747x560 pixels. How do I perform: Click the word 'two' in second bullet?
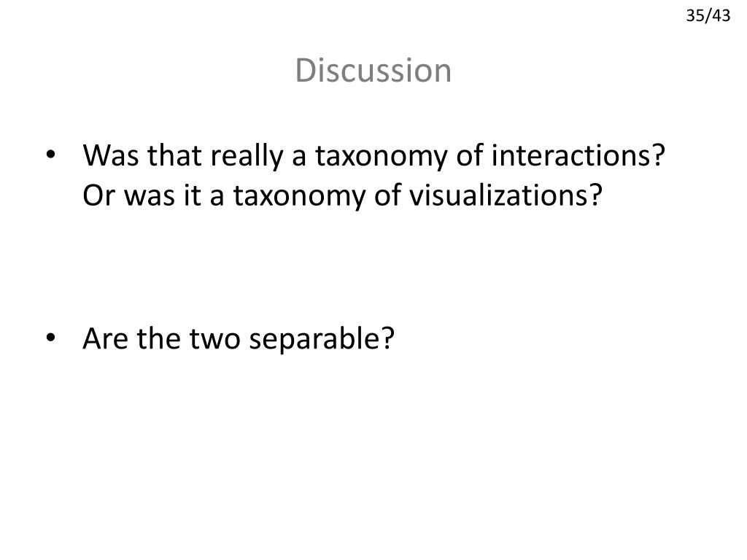click(x=214, y=340)
